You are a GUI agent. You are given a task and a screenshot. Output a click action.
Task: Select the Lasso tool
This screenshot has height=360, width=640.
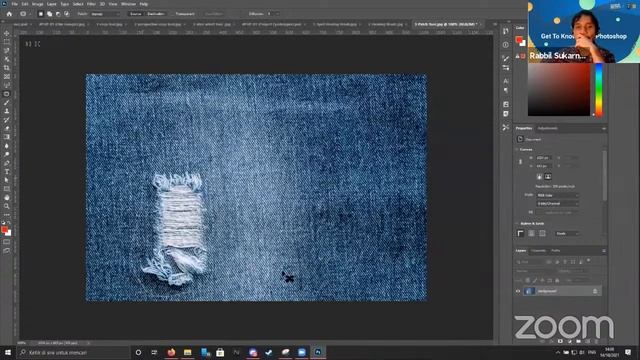click(x=7, y=50)
